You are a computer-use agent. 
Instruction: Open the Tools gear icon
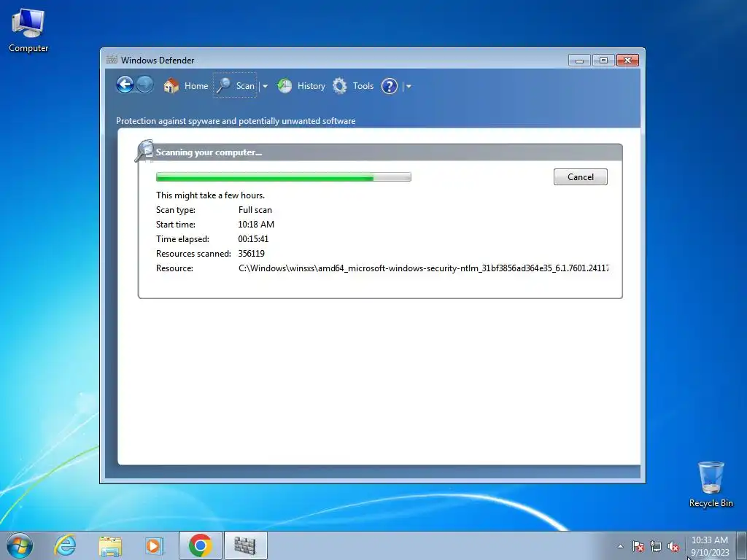(340, 86)
